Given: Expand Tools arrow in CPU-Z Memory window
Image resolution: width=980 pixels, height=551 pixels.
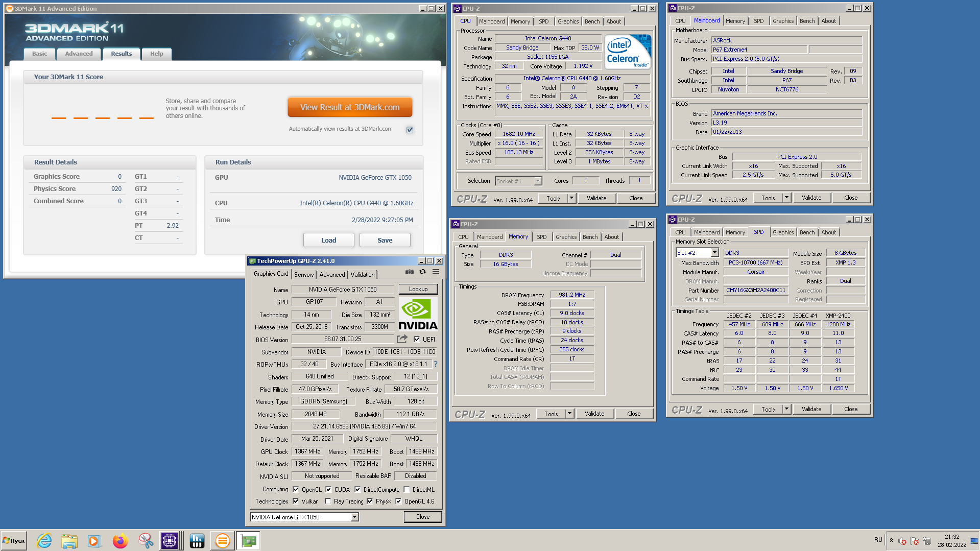Looking at the screenshot, I should [569, 414].
